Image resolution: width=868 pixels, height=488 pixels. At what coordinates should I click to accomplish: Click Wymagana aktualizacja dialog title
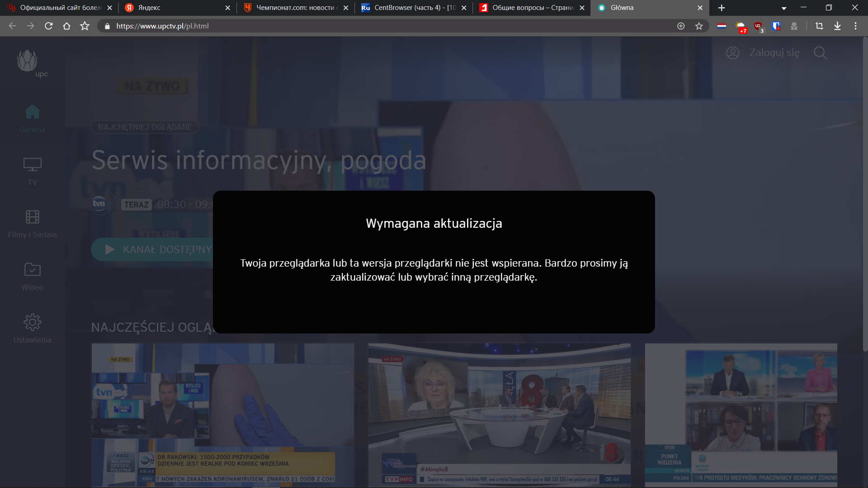[x=434, y=223]
